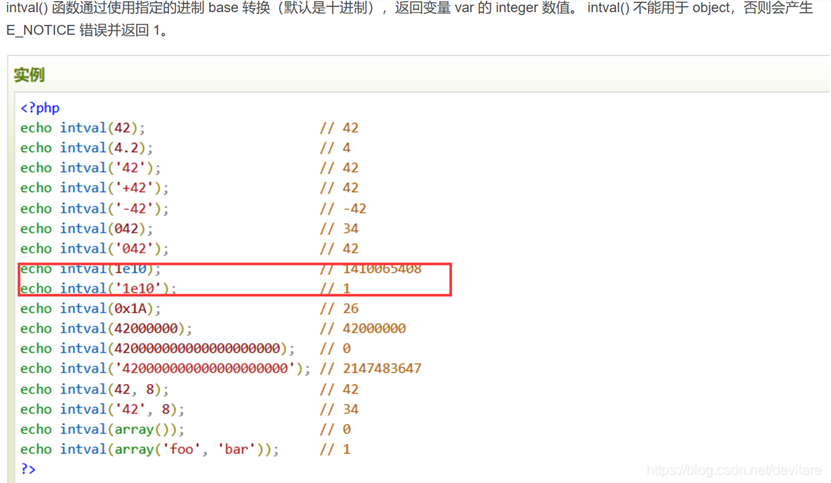Image resolution: width=831 pixels, height=483 pixels.
Task: Click the code line intval(array());
Action: coord(102,429)
